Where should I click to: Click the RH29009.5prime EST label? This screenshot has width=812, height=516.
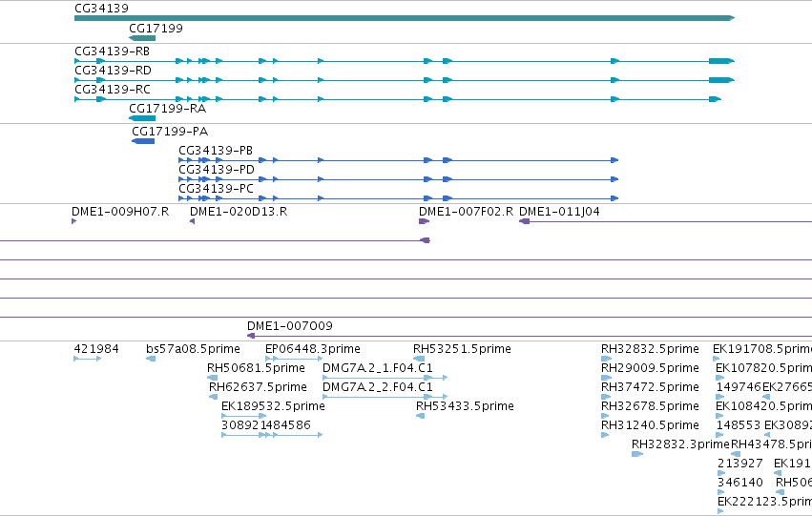point(650,367)
